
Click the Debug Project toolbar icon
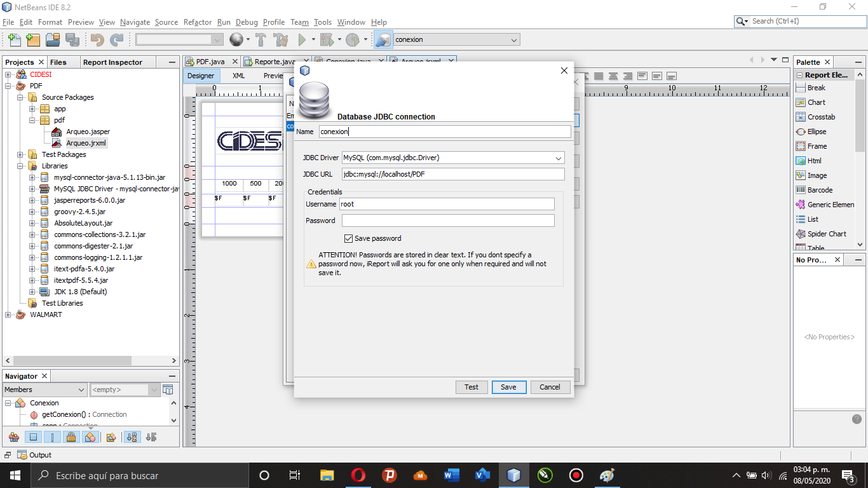(x=327, y=39)
